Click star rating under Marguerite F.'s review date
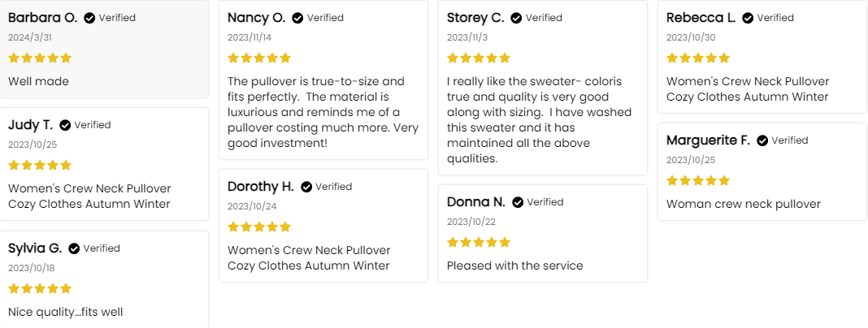The height and width of the screenshot is (328, 868). [x=698, y=180]
